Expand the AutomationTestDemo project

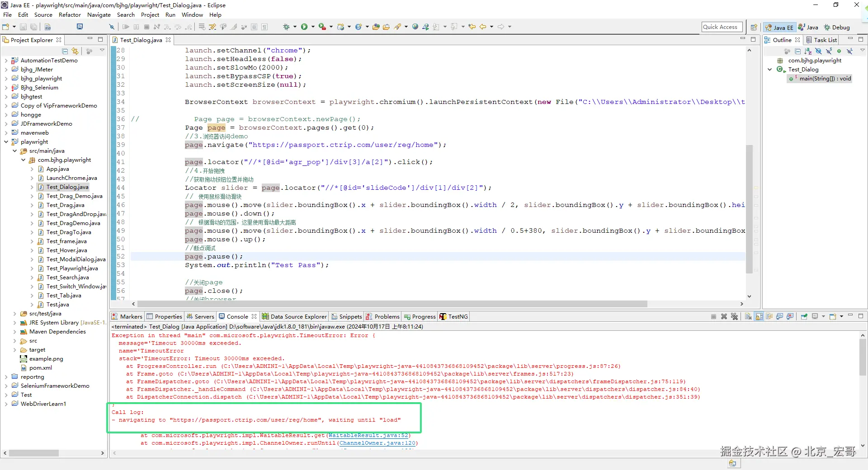coord(6,61)
